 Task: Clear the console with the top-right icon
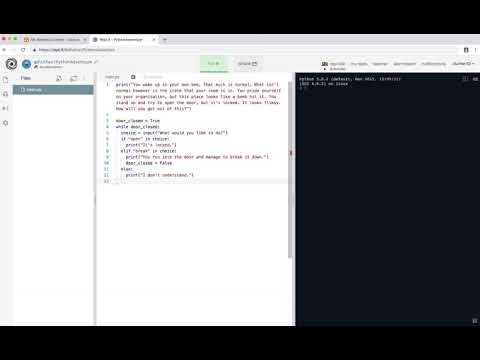point(475,79)
